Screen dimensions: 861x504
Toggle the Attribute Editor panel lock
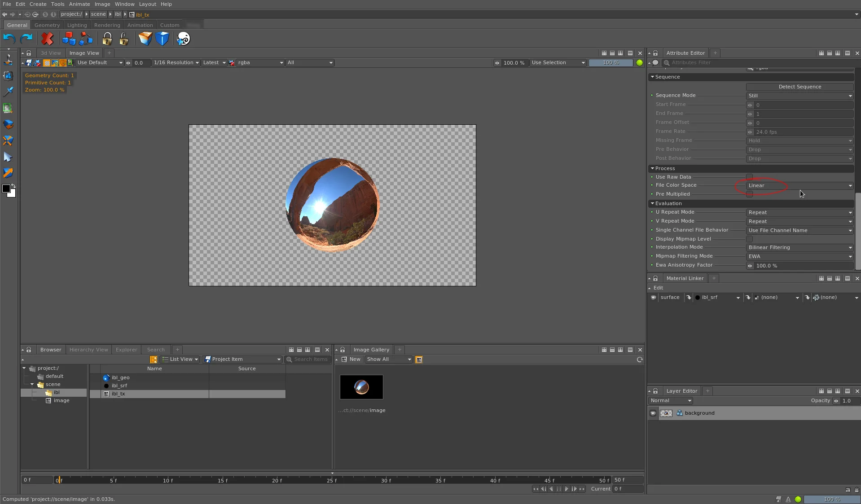pos(655,53)
